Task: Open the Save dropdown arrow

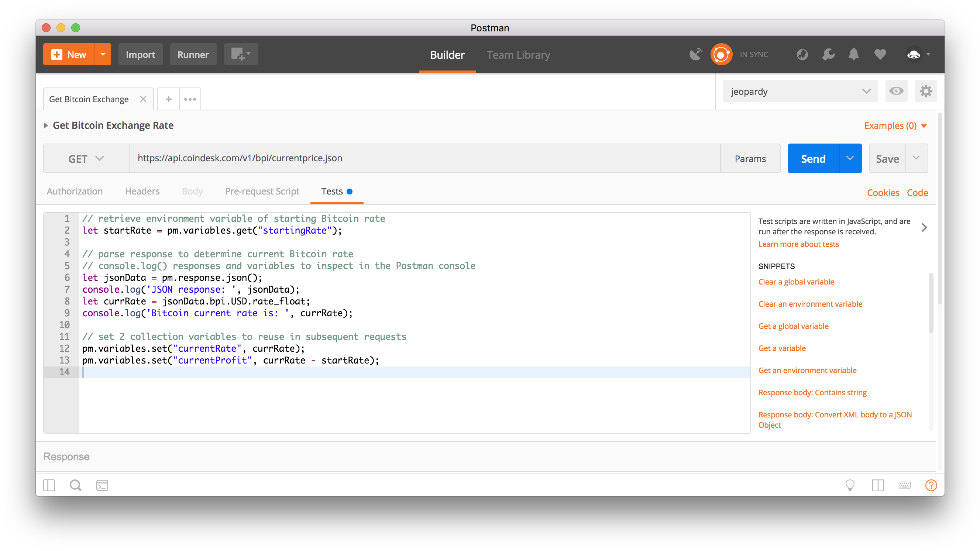Action: click(x=916, y=158)
